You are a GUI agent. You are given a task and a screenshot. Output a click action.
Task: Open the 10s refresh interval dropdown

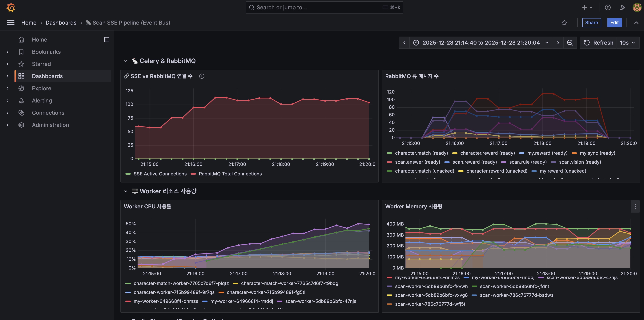pos(628,43)
